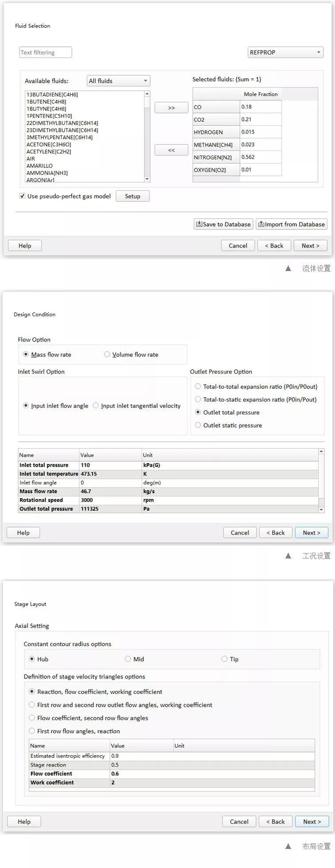The image size is (335, 868).
Task: Open the REFPROP database dropdown
Action: point(285,52)
